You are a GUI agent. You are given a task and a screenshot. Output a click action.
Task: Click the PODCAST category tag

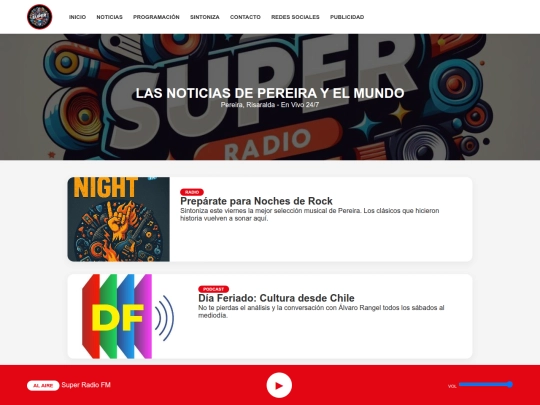(214, 289)
